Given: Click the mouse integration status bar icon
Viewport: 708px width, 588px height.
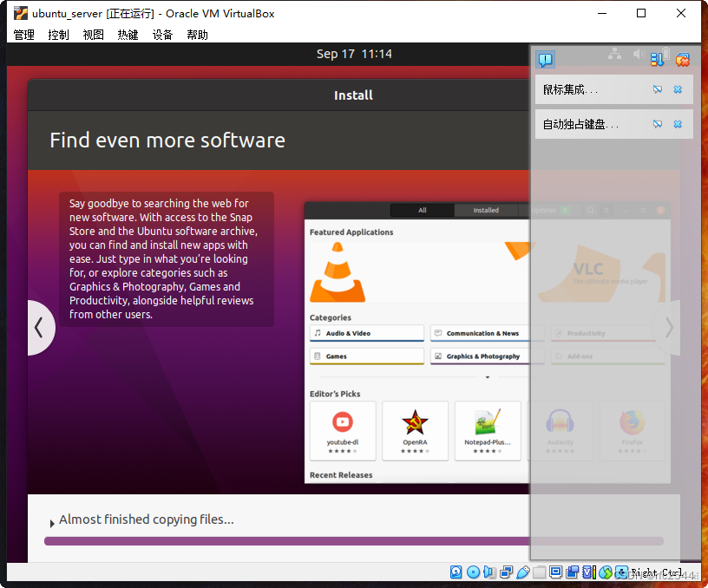Looking at the screenshot, I should 606,572.
